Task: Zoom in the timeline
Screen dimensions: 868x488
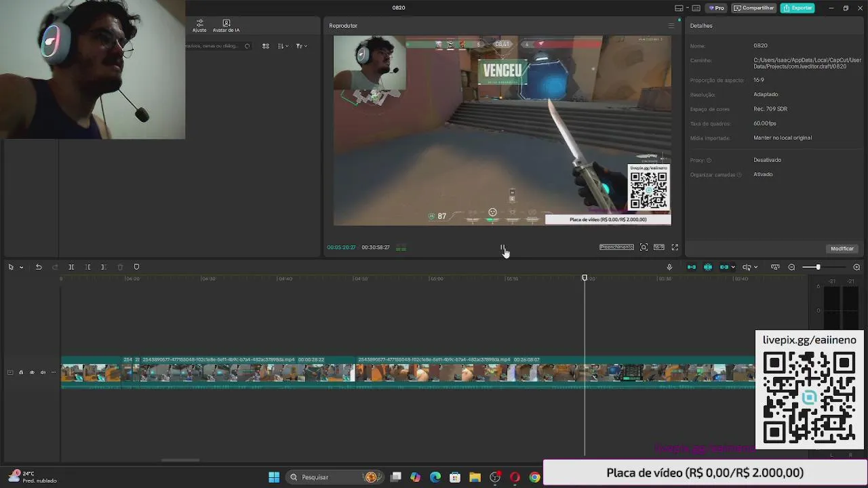Action: 856,267
